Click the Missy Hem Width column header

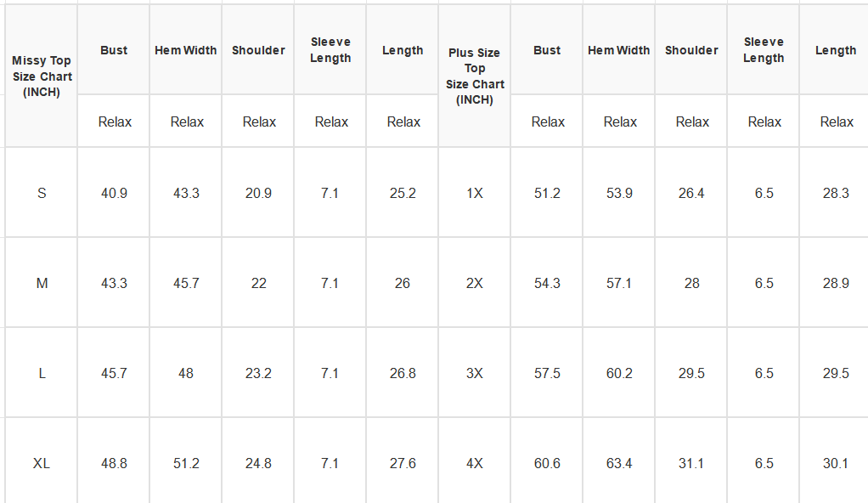point(185,50)
